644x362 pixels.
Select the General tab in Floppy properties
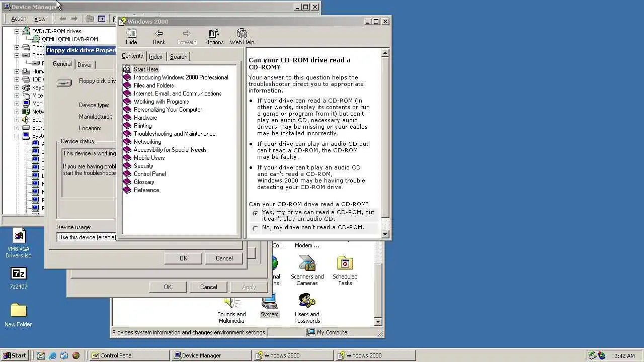coord(62,64)
